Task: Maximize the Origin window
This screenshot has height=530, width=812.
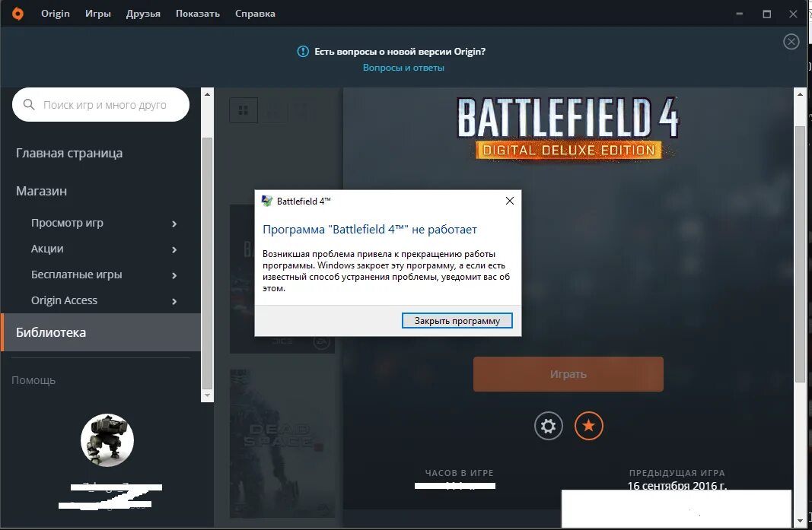Action: coord(767,14)
